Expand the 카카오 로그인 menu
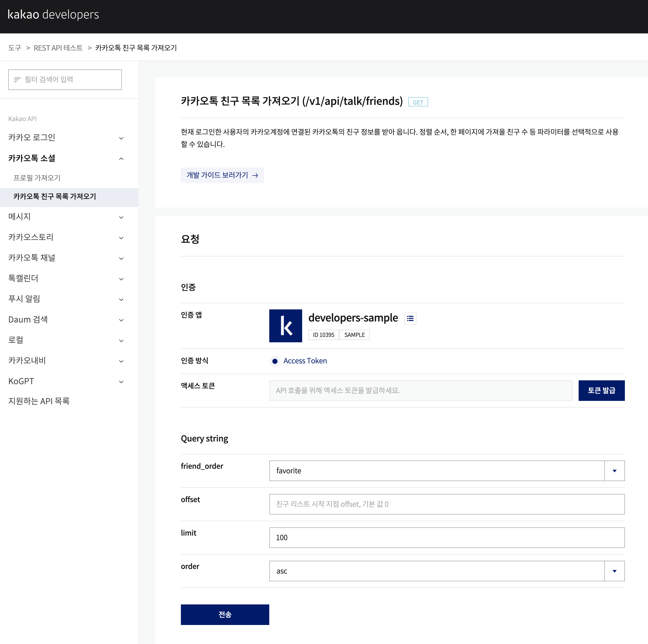648x644 pixels. tap(121, 138)
